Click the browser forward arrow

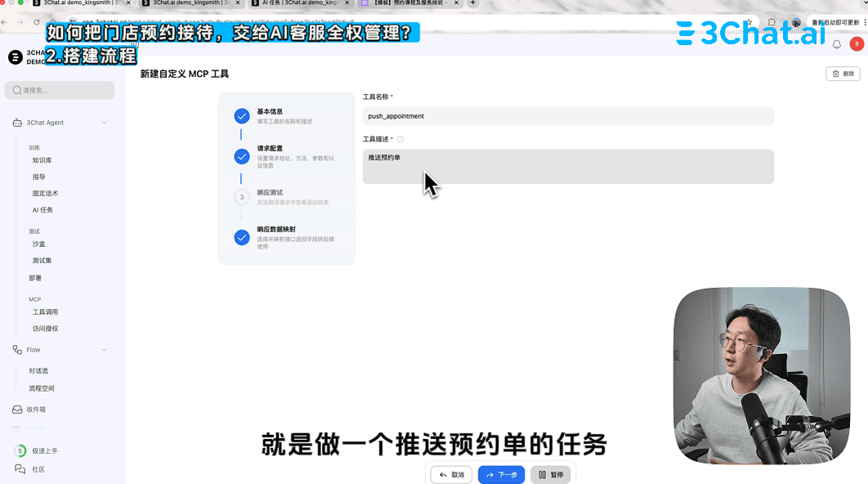coord(20,22)
